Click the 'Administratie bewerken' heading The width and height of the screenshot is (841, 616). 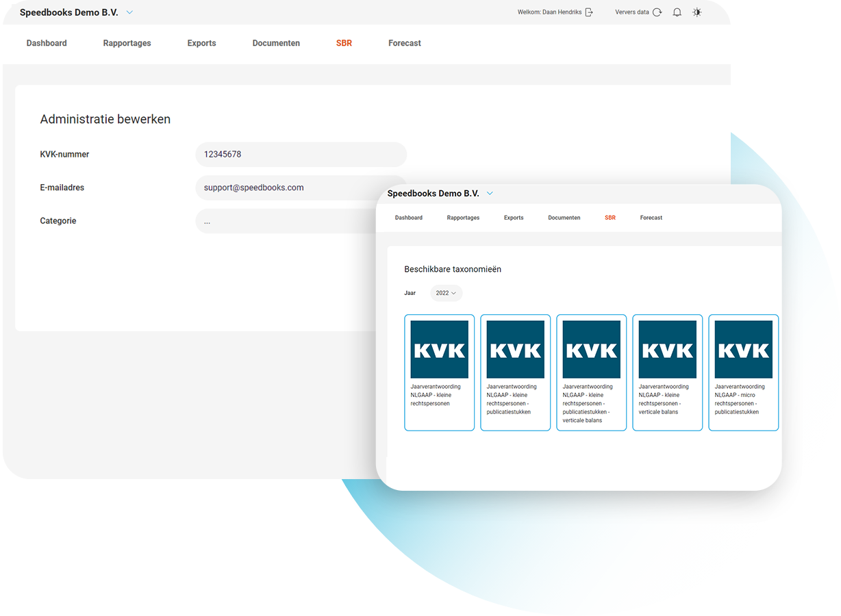105,119
